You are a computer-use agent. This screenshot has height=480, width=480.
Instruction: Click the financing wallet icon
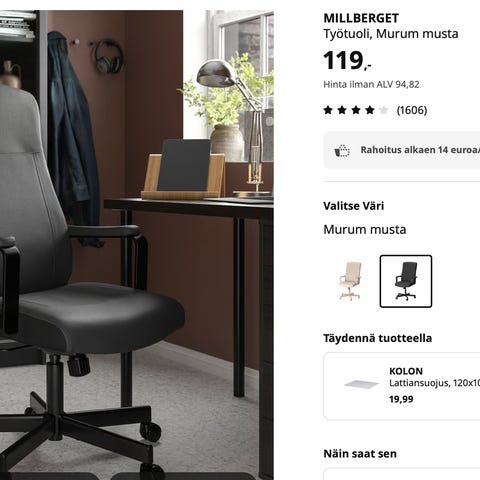[342, 151]
